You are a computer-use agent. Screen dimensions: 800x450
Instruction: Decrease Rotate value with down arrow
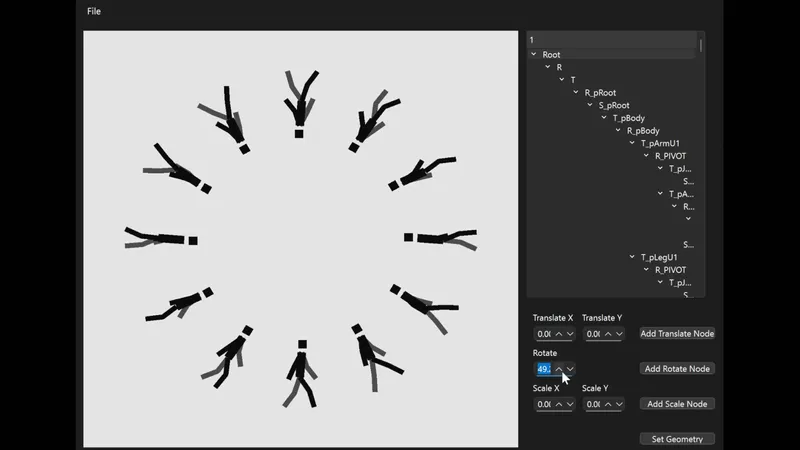pos(570,369)
